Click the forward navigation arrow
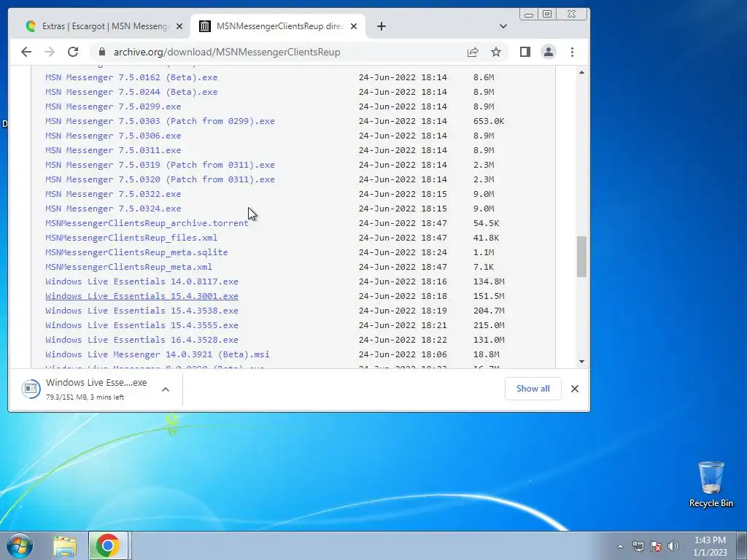The image size is (747, 560). (50, 52)
